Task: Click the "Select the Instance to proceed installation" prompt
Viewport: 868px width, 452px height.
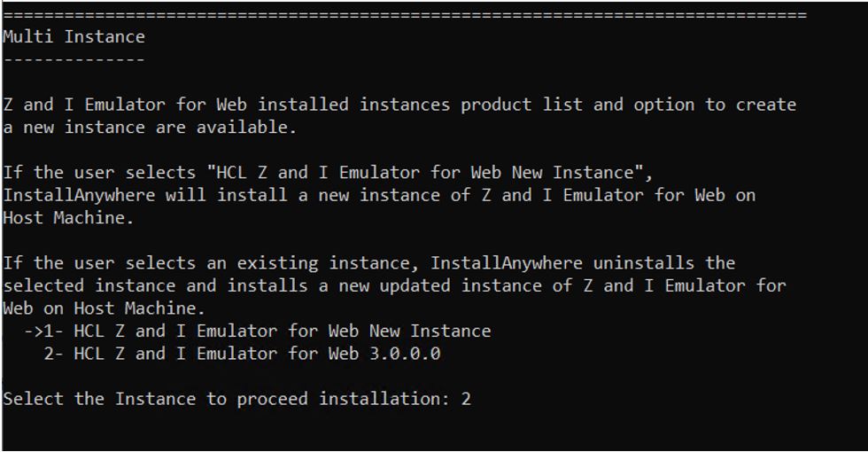Action: [226, 399]
